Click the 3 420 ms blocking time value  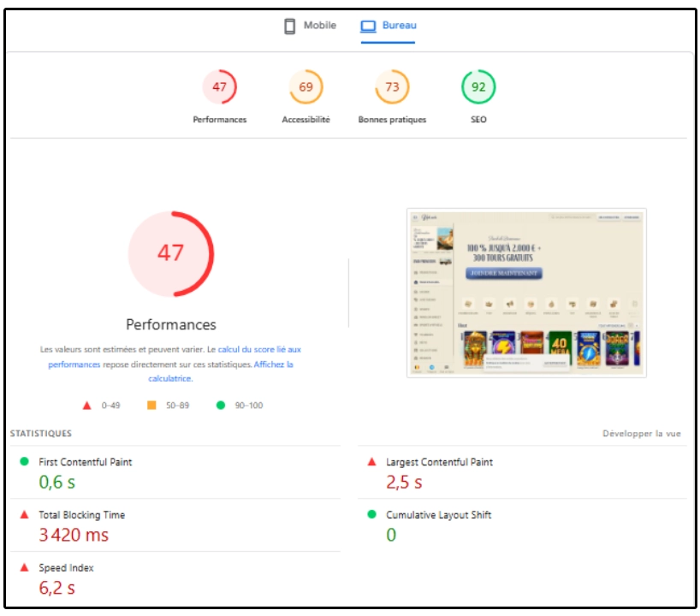(x=74, y=536)
